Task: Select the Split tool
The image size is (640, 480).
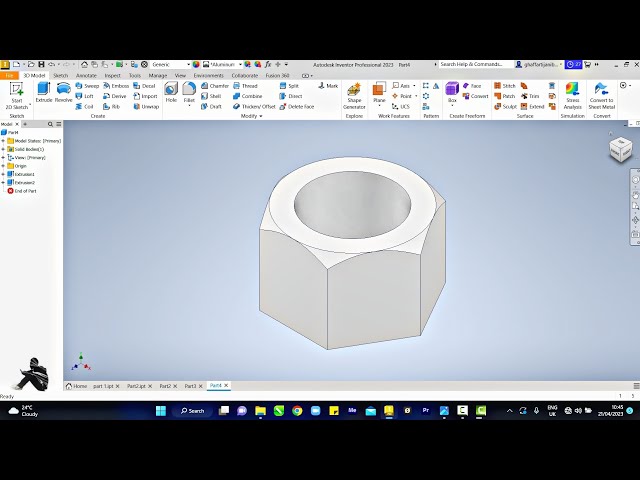Action: coord(289,86)
